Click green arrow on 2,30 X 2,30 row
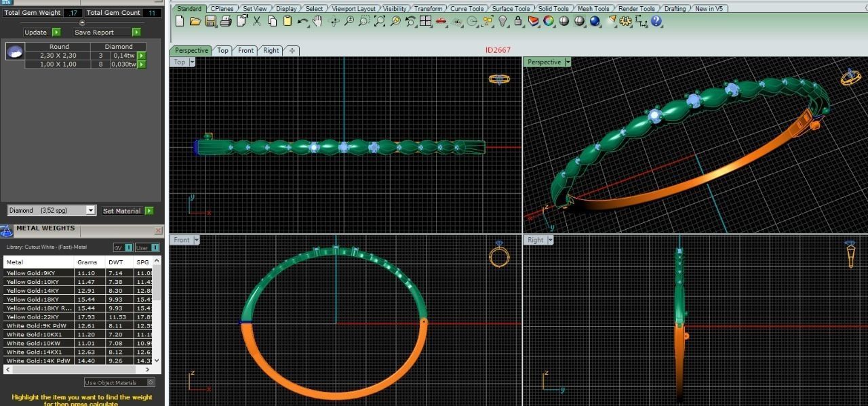Screen dimensions: 868x406 coord(142,56)
